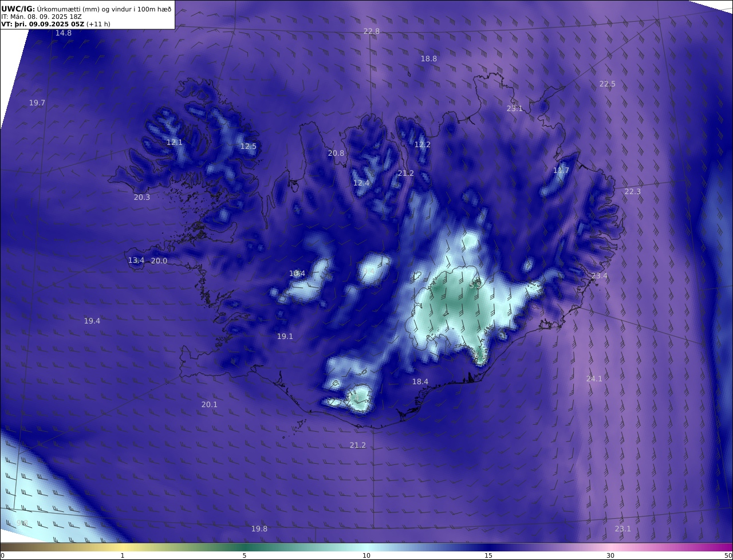This screenshot has width=733, height=560.
Task: Click the 11.7 value label
Action: tap(561, 171)
